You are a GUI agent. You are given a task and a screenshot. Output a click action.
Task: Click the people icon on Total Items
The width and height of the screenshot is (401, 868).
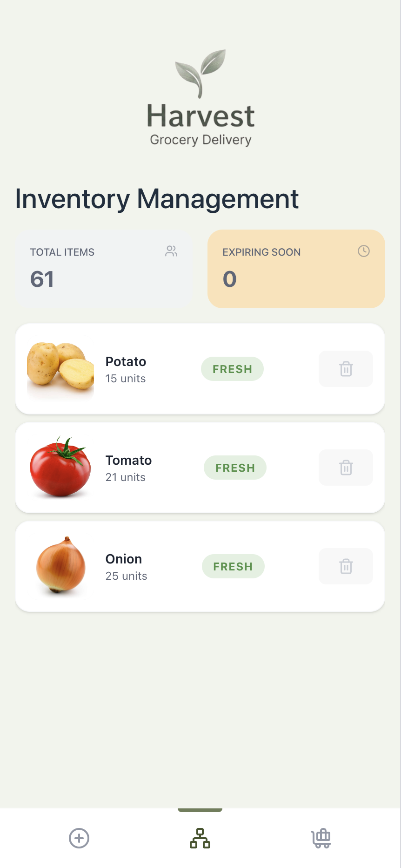coord(171,251)
